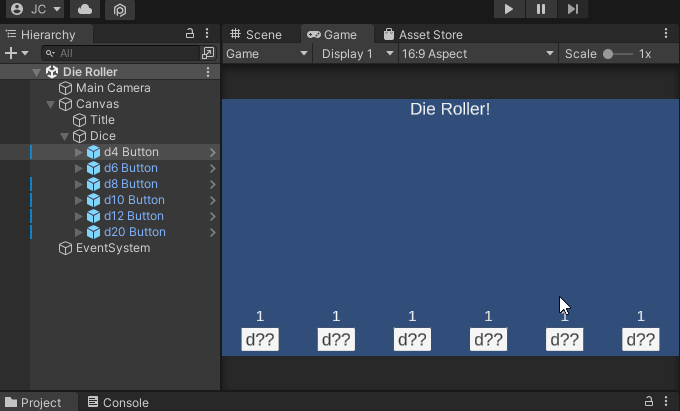Select the Main Camera object
Screen dimensions: 680x411
113,88
